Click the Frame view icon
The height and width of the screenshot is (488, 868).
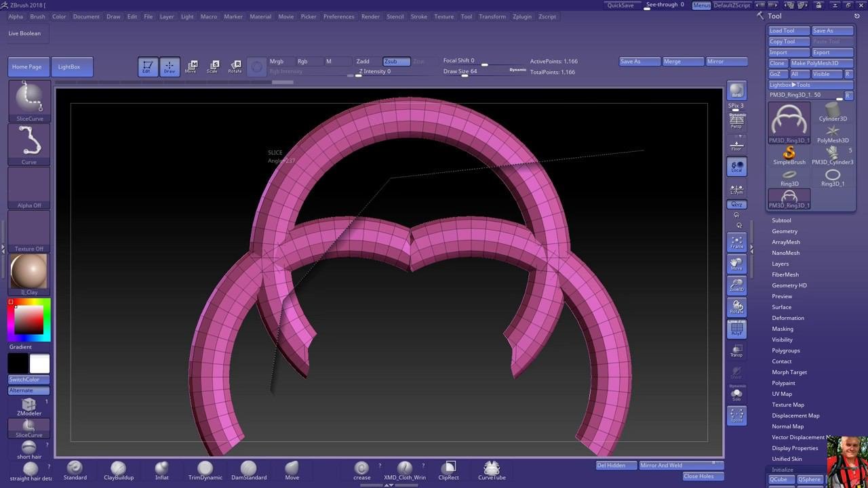click(x=736, y=242)
